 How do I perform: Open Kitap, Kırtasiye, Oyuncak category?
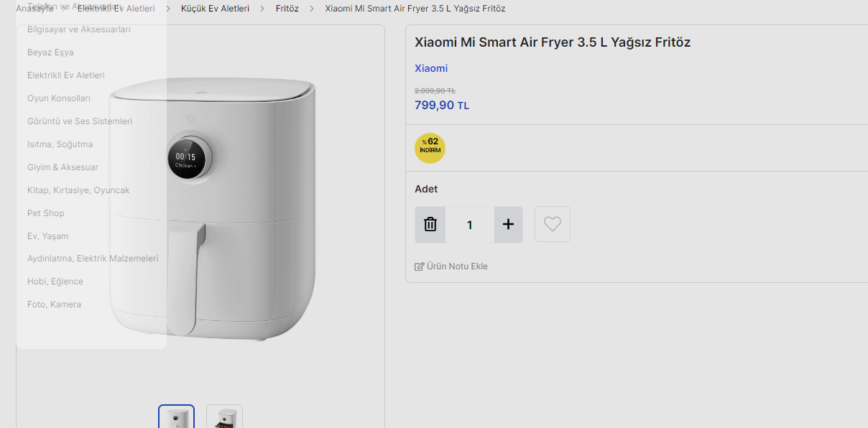[x=78, y=190]
